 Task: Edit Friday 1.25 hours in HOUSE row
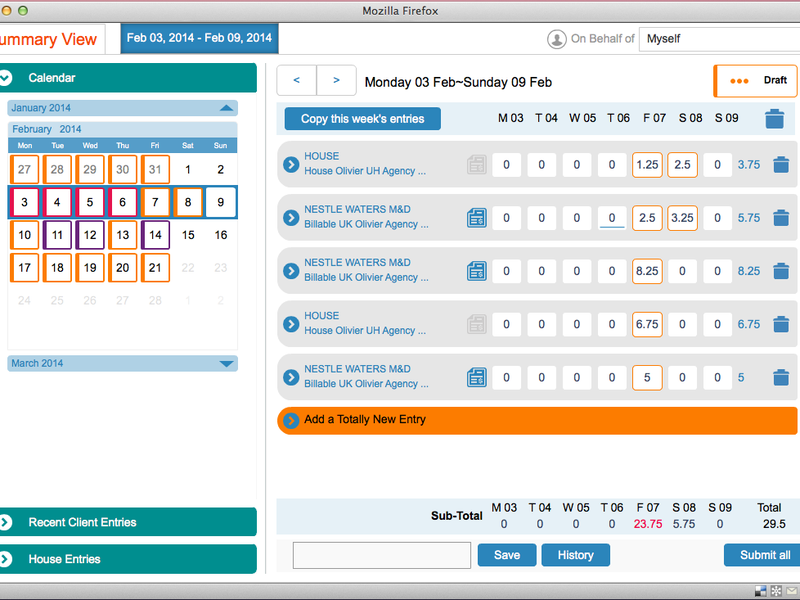click(647, 165)
